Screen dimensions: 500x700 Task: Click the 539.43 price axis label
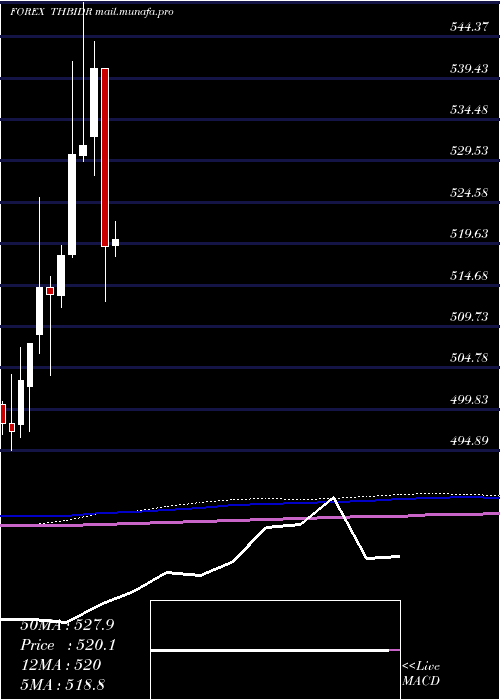(x=469, y=69)
